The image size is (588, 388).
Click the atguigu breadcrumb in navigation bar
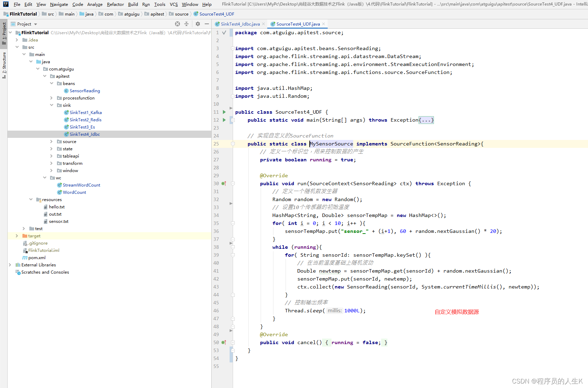(x=132, y=14)
